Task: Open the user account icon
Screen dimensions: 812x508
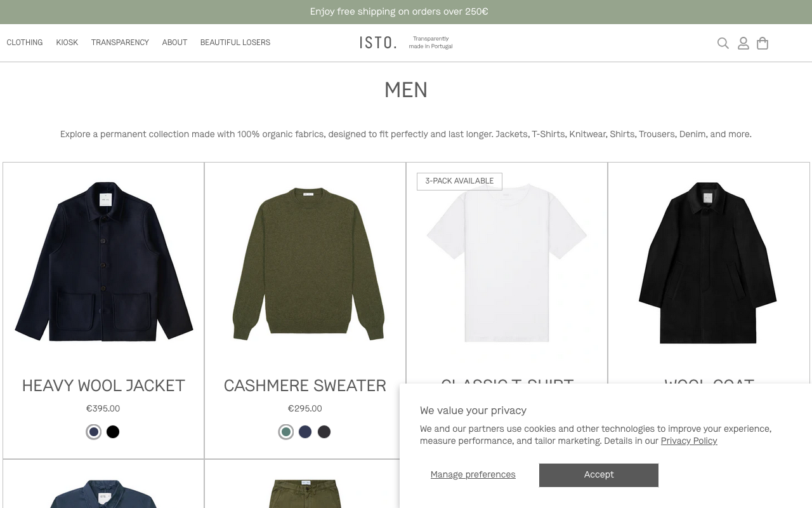Action: 743,43
